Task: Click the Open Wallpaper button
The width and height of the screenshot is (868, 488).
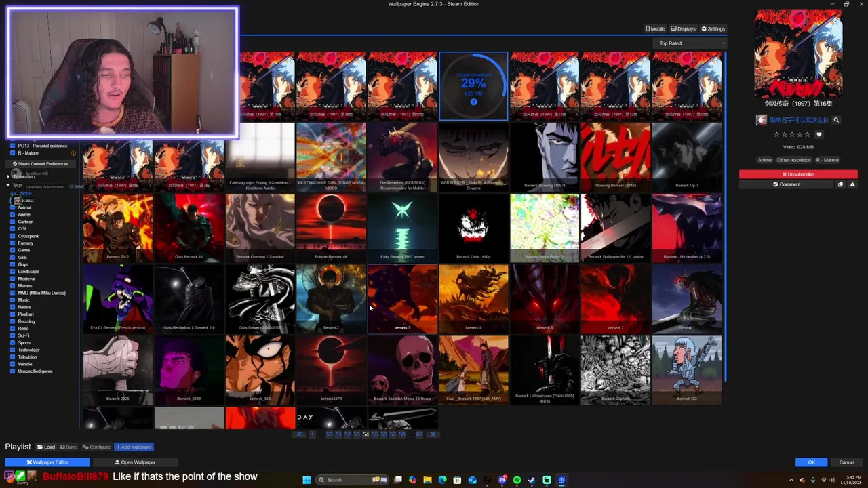Action: tap(135, 462)
